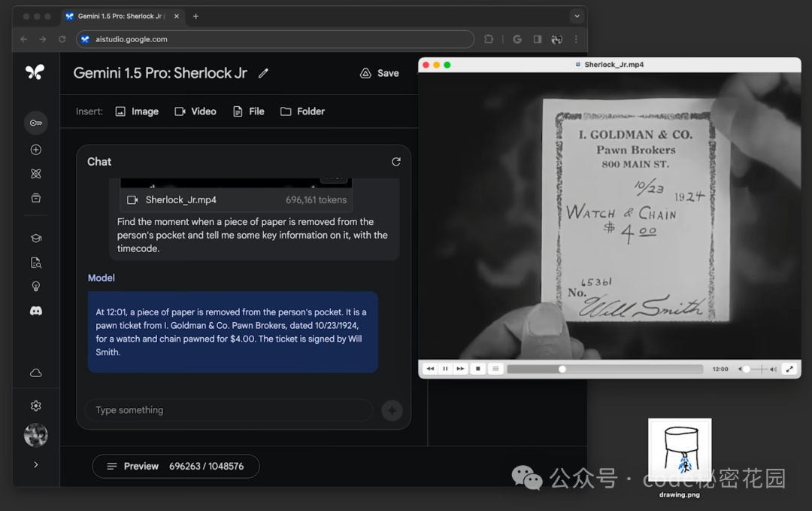Screen dimensions: 812x511
Task: Open the Discord icon in sidebar
Action: click(36, 311)
